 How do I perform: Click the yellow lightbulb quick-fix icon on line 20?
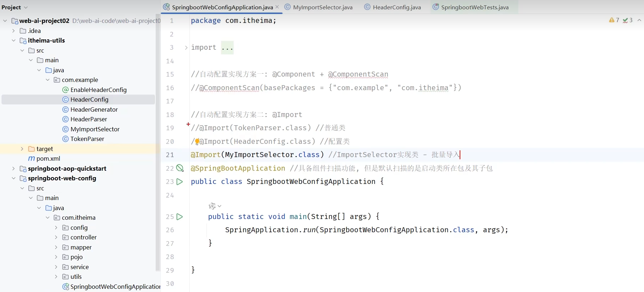point(197,142)
